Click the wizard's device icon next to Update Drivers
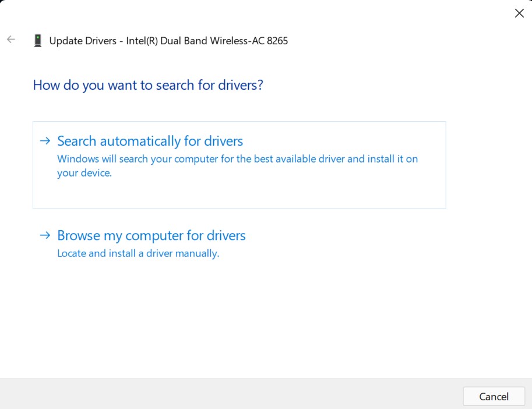Viewport: 532px width, 409px height. coord(37,40)
